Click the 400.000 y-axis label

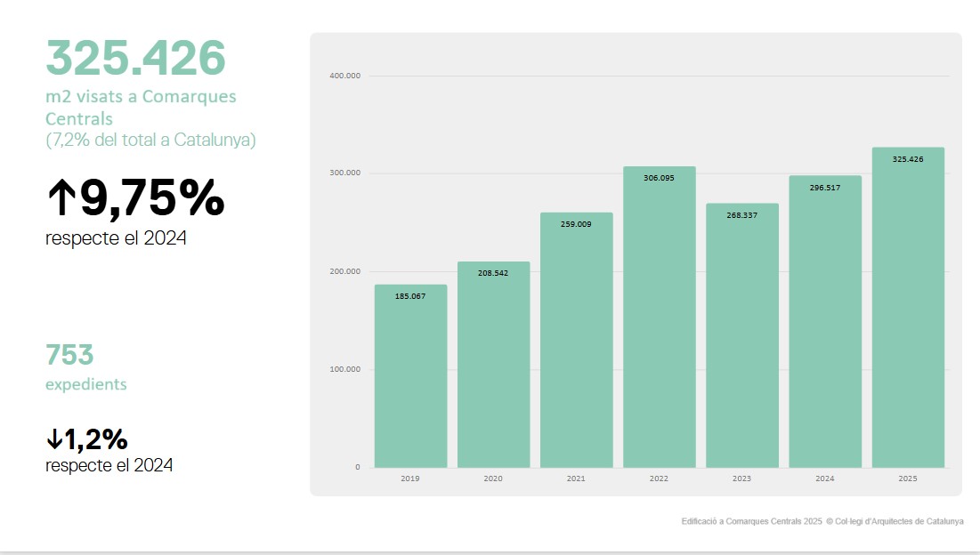click(344, 76)
